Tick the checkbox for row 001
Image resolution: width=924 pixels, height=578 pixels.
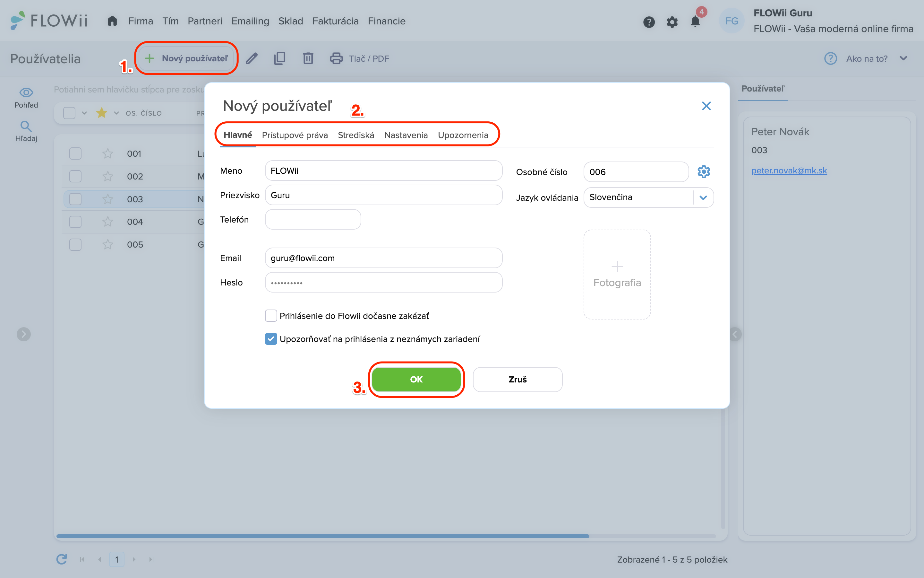point(75,154)
